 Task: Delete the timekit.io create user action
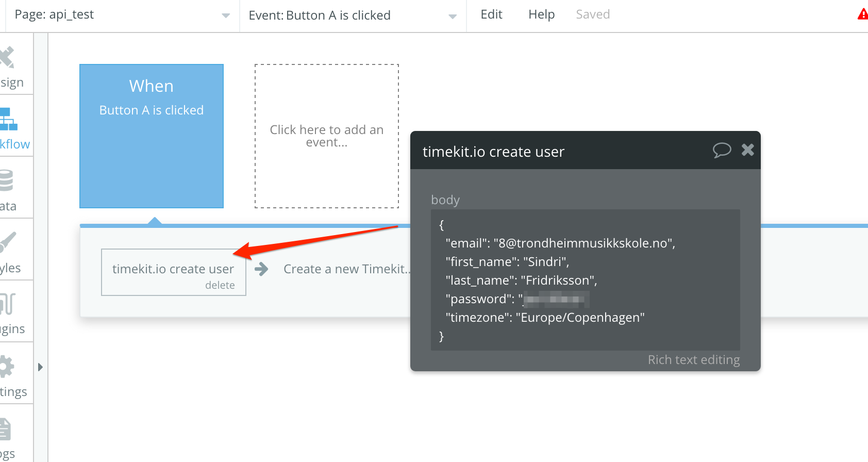[220, 285]
